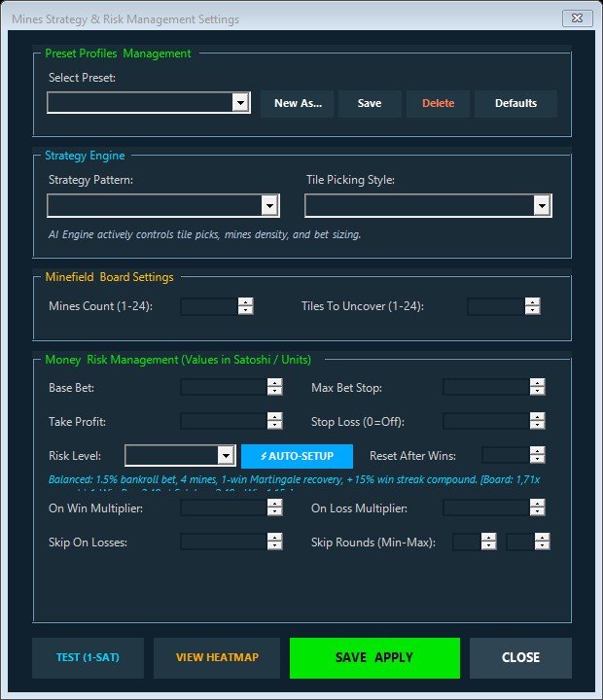Decrease the Mines Count value
The height and width of the screenshot is (700, 603).
(246, 310)
